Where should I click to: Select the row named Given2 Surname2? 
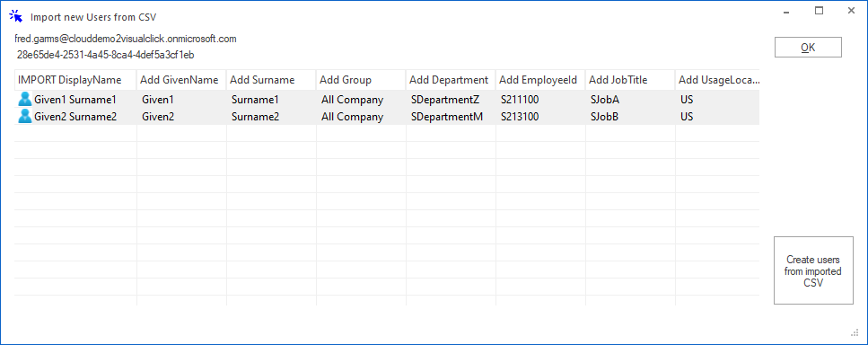387,116
